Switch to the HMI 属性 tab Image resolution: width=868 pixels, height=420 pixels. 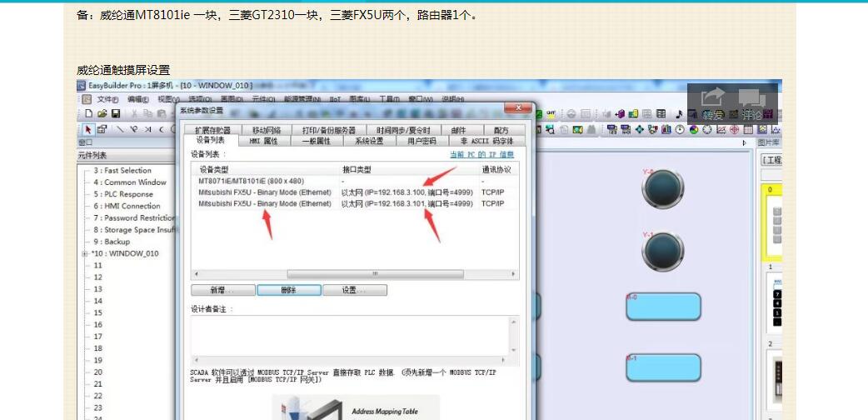[x=263, y=141]
